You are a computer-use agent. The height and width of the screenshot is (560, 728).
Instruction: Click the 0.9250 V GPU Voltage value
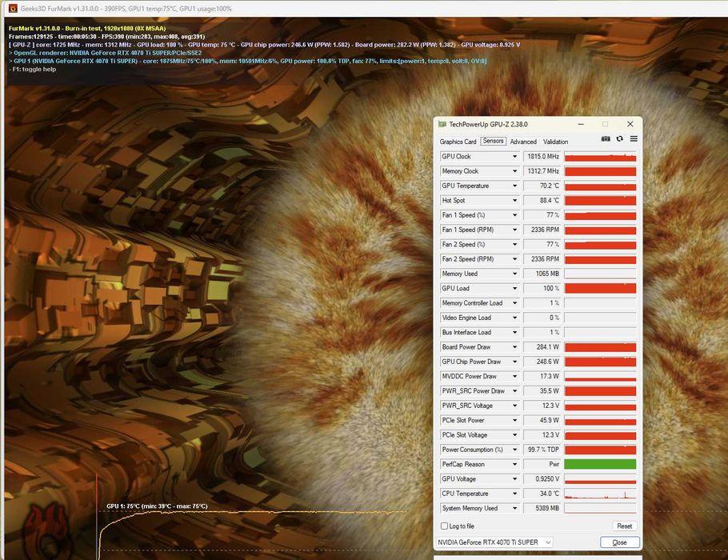pyautogui.click(x=542, y=478)
